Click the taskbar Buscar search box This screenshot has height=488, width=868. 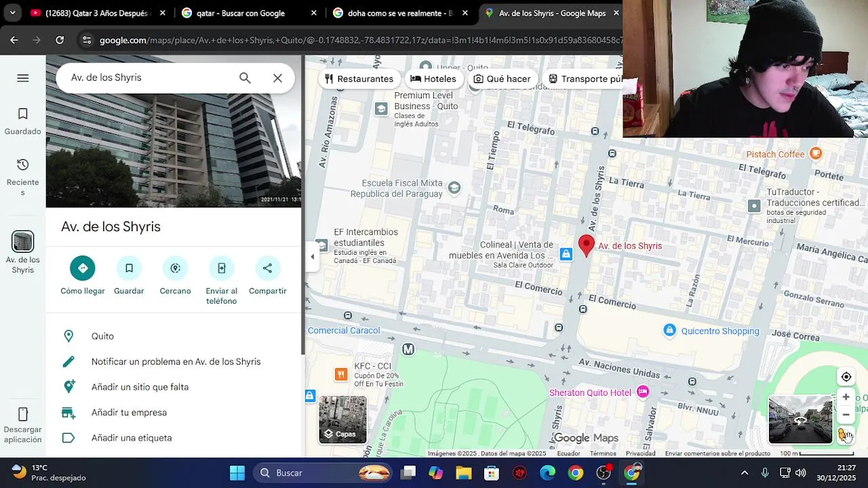[323, 472]
